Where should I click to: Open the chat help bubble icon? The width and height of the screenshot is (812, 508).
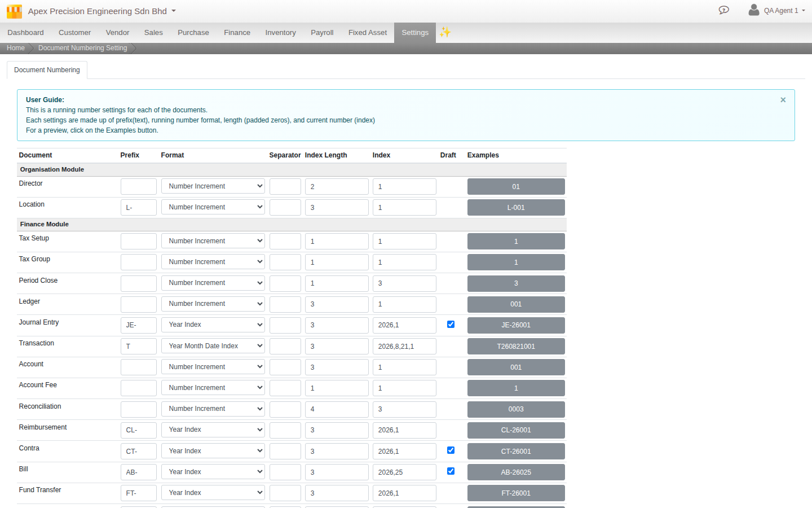coord(724,10)
